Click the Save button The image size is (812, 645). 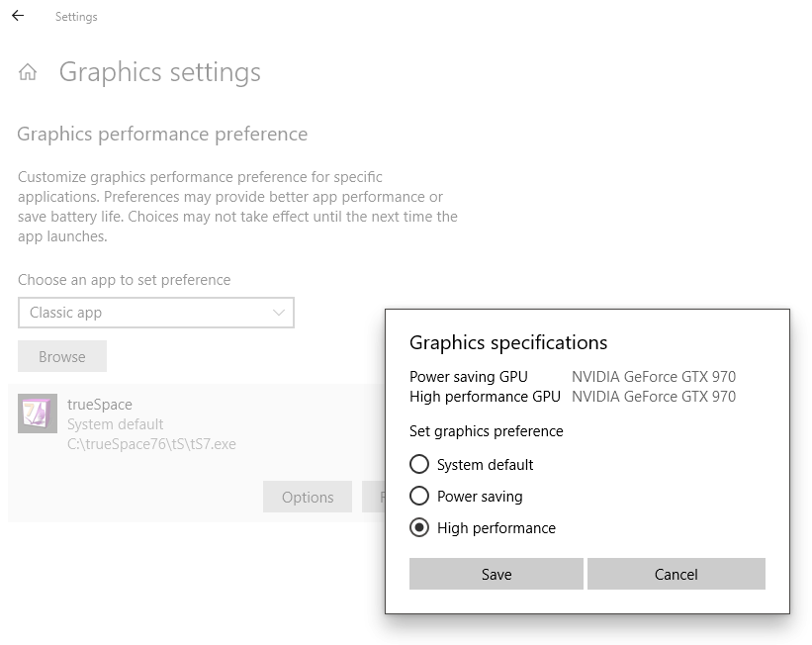(x=496, y=574)
